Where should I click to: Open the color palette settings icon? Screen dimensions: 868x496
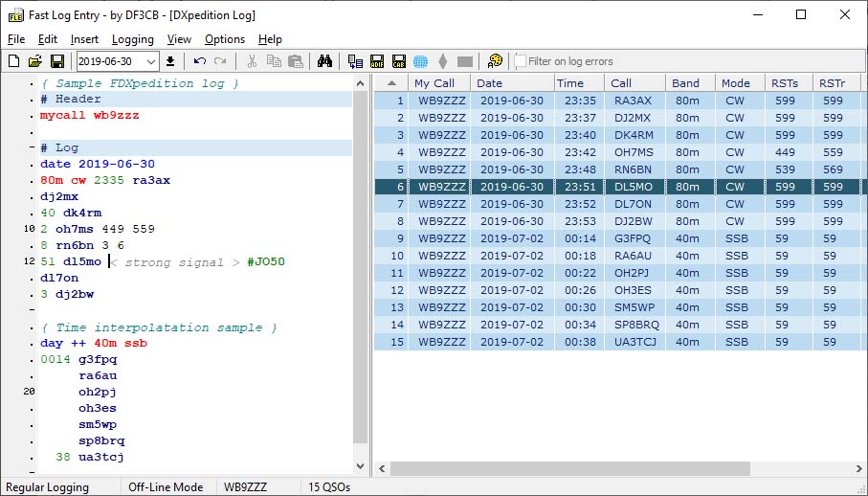click(x=494, y=61)
